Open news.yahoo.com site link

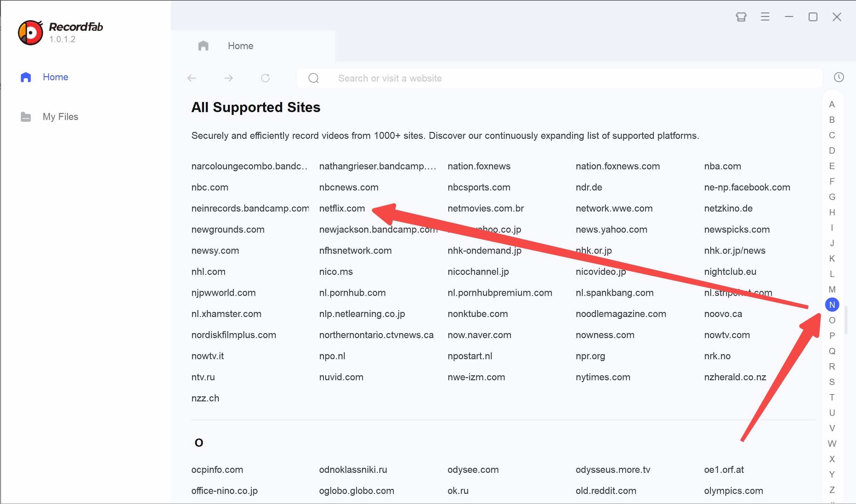pyautogui.click(x=611, y=229)
